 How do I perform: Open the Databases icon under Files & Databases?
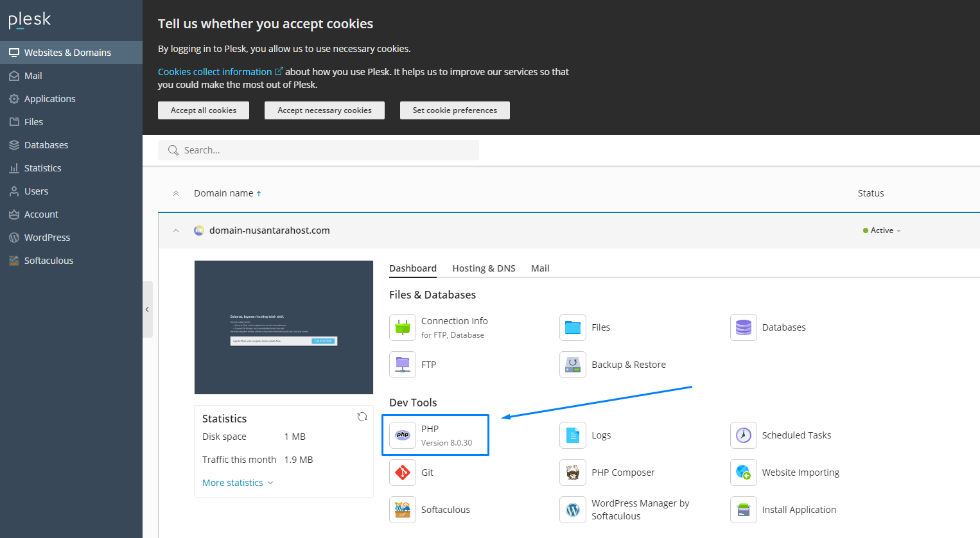[743, 327]
